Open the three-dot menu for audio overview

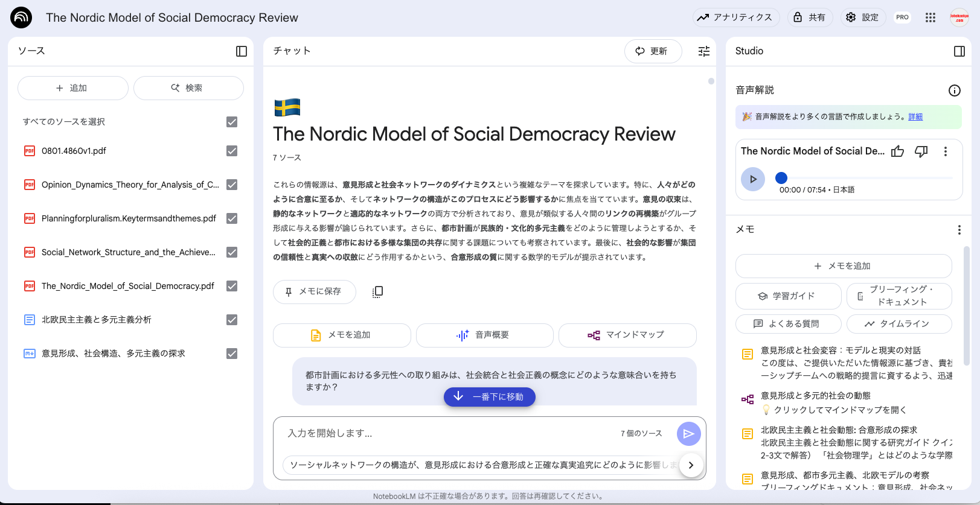(946, 151)
